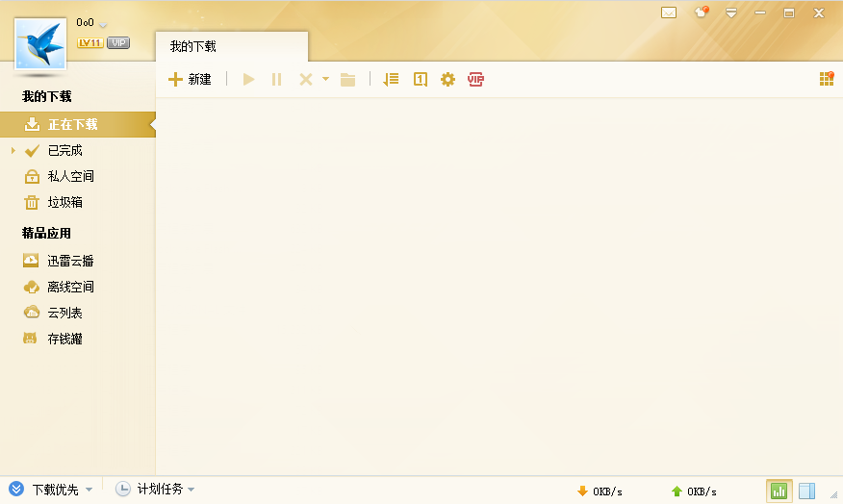This screenshot has width=843, height=504.
Task: Open 迅雷云播 app
Action: click(78, 261)
